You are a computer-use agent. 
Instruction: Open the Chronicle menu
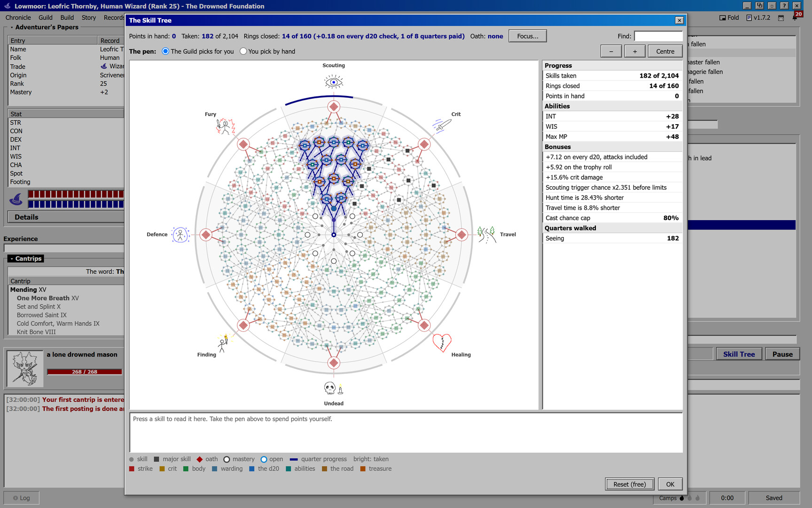click(x=18, y=17)
